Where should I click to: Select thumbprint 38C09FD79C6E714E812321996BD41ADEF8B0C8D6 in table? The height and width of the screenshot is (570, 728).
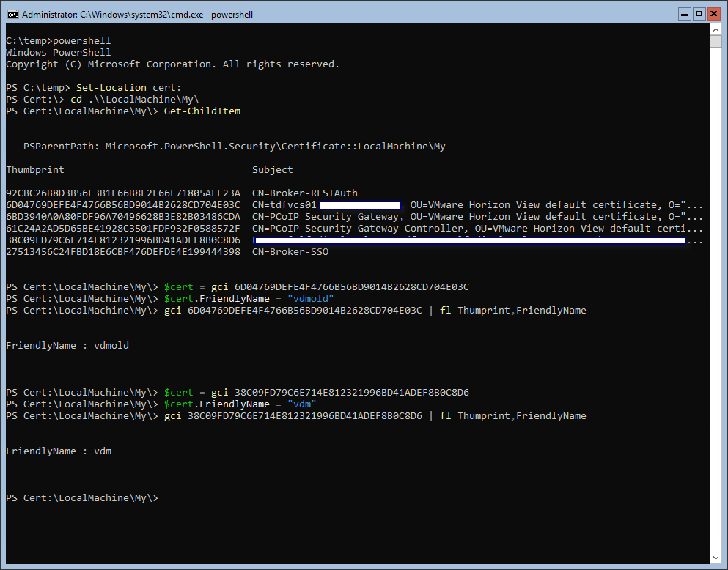point(123,240)
